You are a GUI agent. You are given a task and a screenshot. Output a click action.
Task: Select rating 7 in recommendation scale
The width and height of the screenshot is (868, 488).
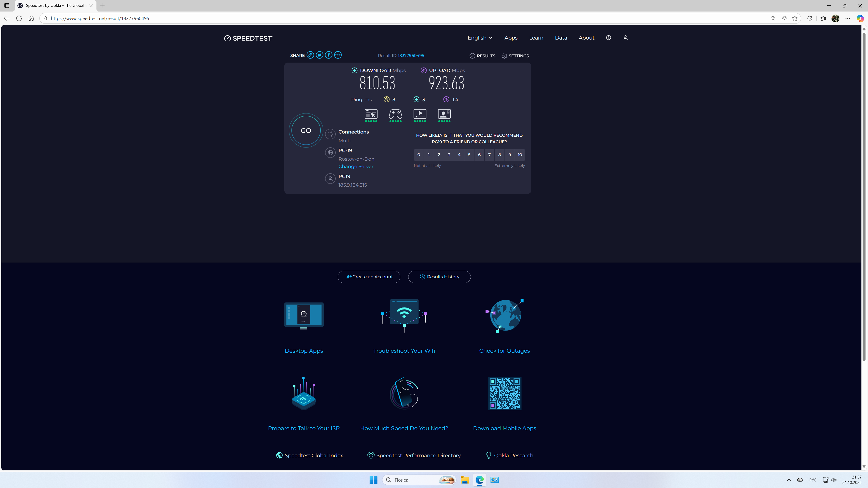[489, 155]
